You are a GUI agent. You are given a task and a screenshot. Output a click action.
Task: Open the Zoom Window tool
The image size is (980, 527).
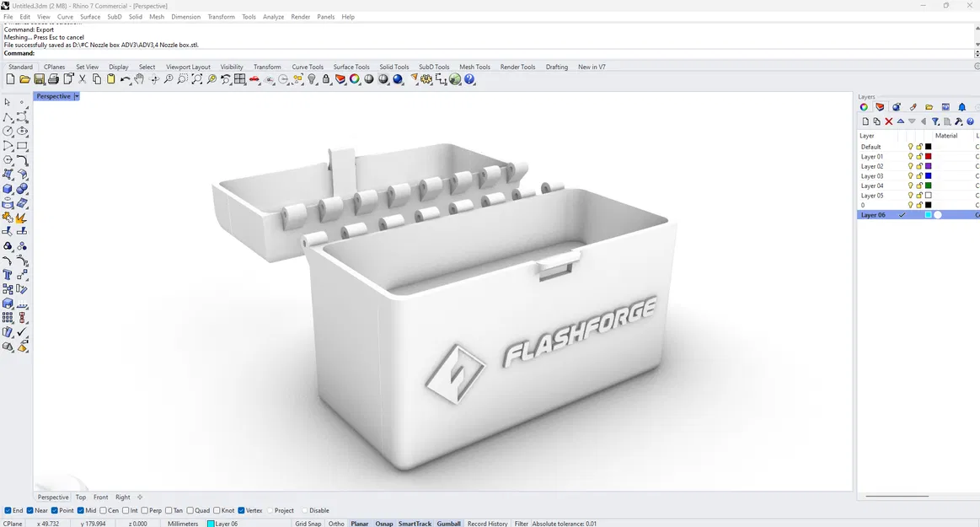(x=181, y=79)
